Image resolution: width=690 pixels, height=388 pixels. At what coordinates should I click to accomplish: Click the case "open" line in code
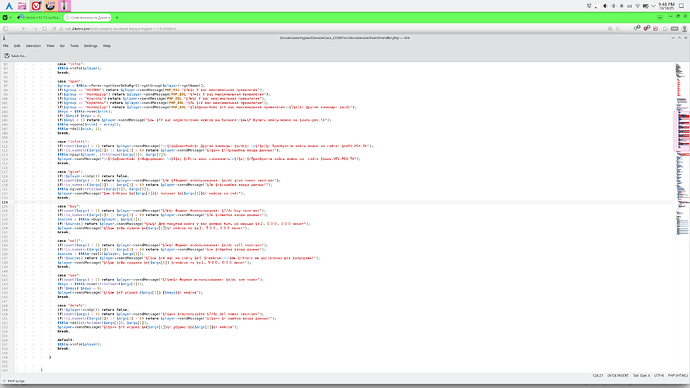point(69,81)
